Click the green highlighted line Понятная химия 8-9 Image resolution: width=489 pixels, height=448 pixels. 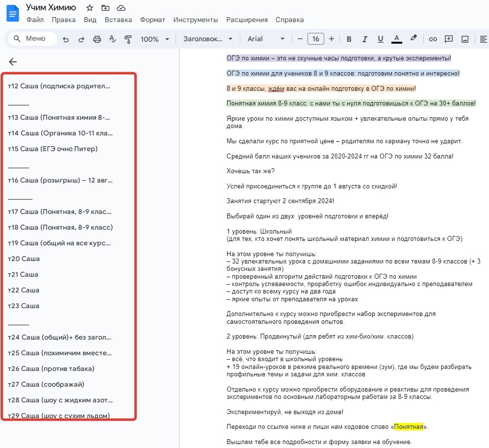pyautogui.click(x=351, y=103)
